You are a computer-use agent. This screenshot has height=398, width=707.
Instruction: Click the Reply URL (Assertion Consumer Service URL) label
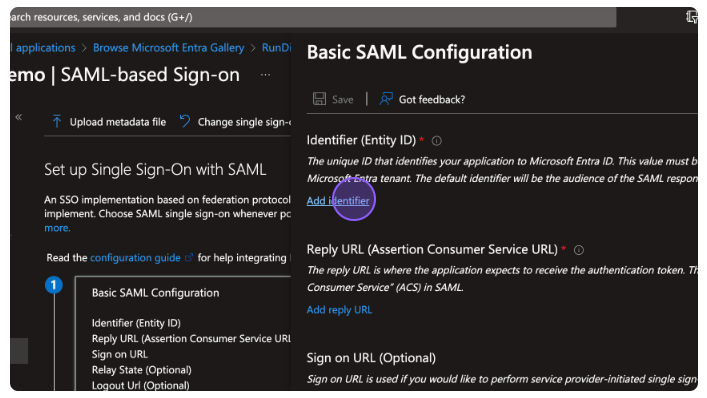(x=432, y=249)
